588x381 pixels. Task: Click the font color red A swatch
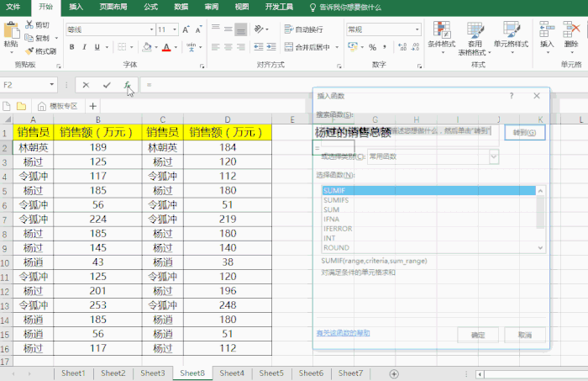pyautogui.click(x=166, y=48)
